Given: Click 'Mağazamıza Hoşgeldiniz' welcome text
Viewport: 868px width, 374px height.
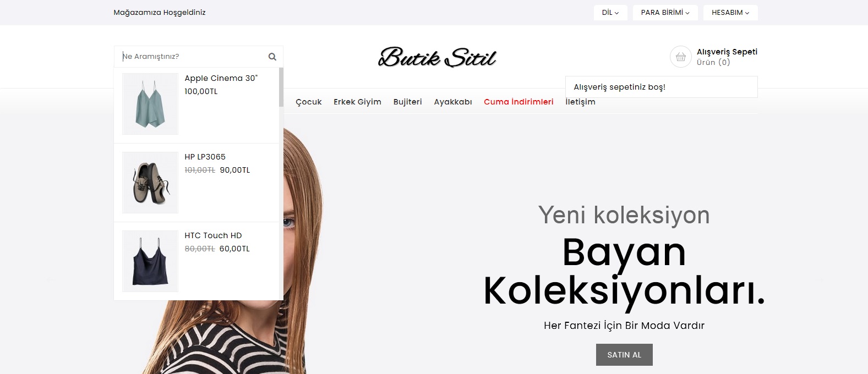Looking at the screenshot, I should 160,13.
